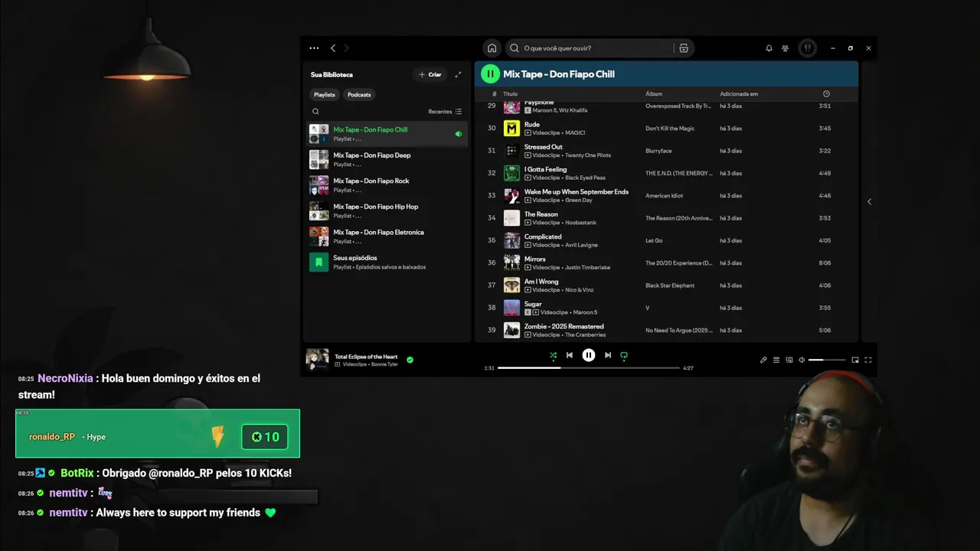
Task: Click the Seus episódios green bookmark cover
Action: (x=318, y=262)
